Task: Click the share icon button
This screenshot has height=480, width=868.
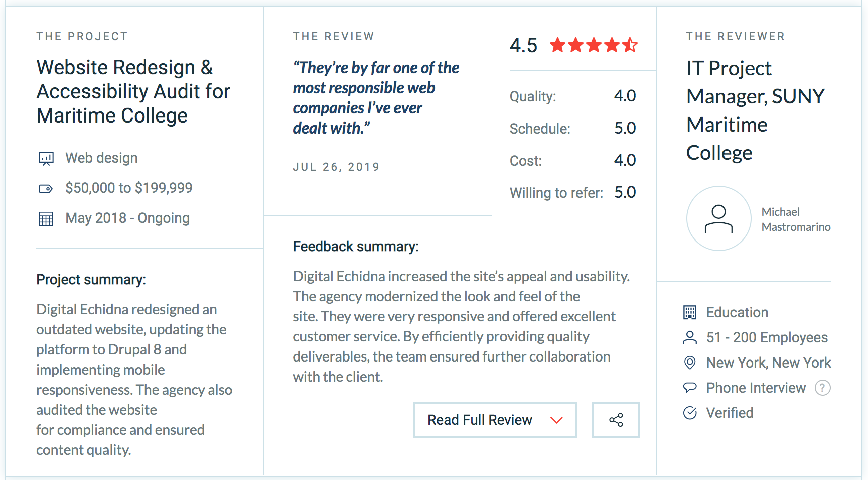Action: pos(616,420)
